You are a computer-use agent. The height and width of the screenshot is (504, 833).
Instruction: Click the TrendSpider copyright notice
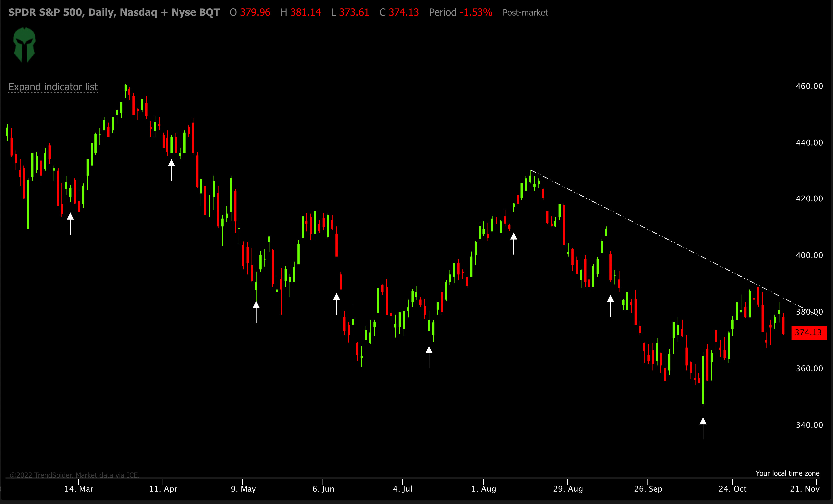[75, 475]
